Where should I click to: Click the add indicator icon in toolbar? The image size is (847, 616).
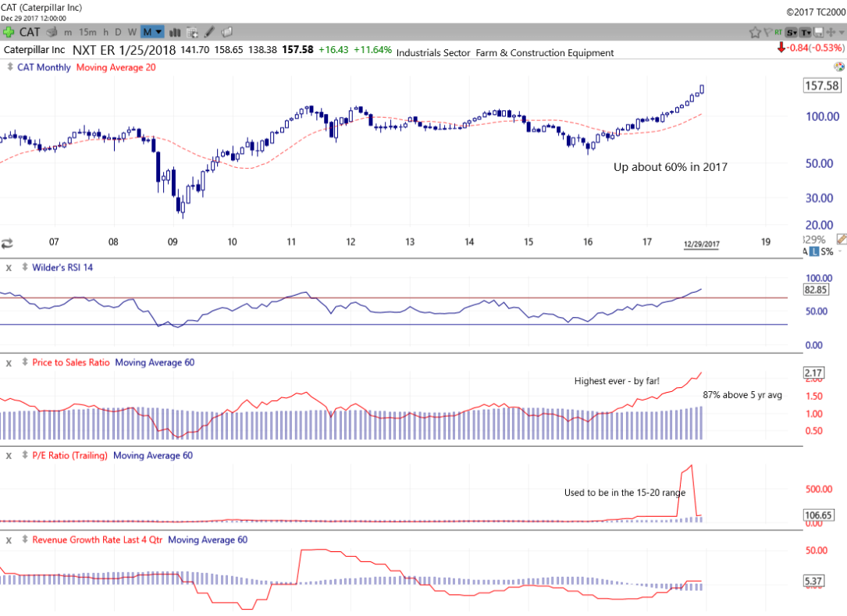192,32
